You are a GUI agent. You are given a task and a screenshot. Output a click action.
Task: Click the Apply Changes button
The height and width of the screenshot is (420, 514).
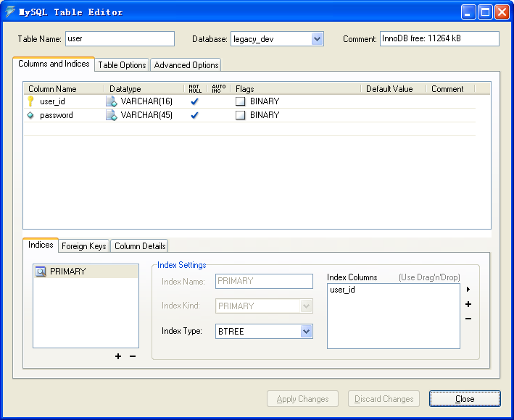(302, 399)
